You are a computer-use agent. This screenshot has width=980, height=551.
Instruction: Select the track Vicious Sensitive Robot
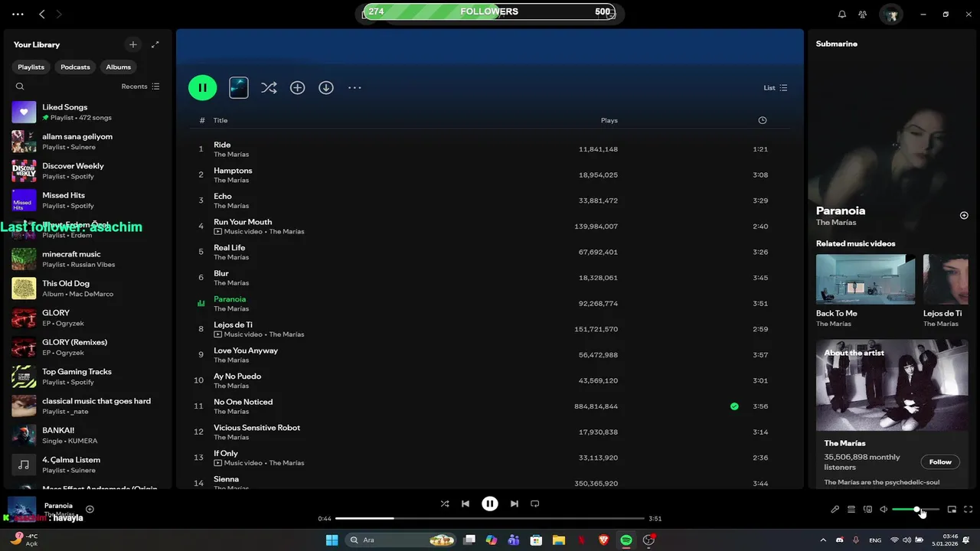(490, 432)
